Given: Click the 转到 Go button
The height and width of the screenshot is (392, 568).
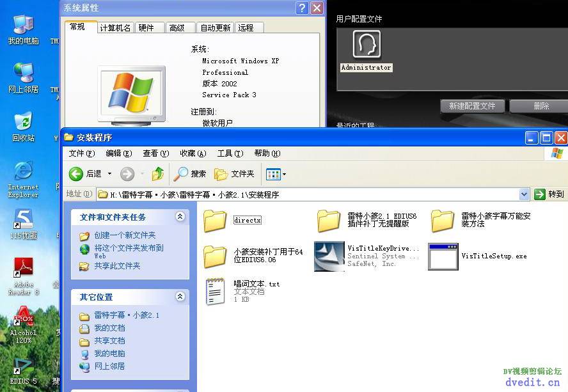Looking at the screenshot, I should [549, 194].
